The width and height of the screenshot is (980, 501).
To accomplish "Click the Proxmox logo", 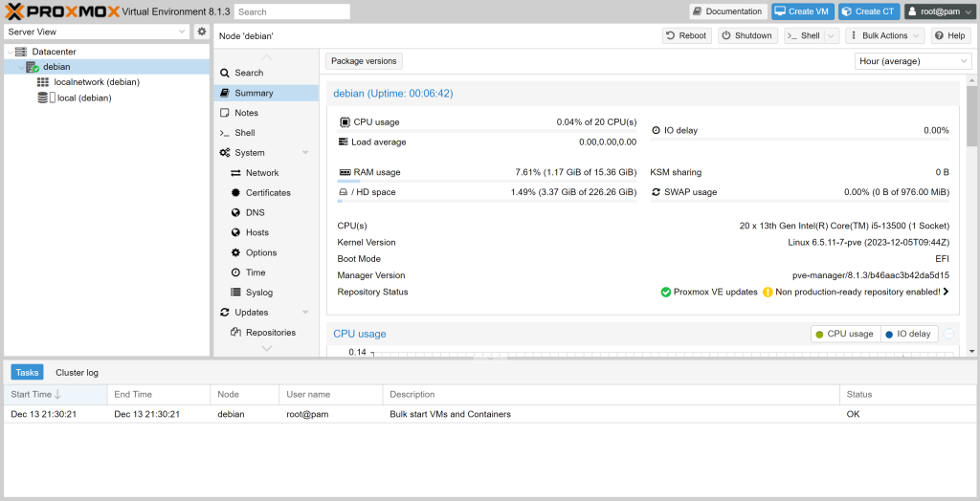I will [61, 11].
